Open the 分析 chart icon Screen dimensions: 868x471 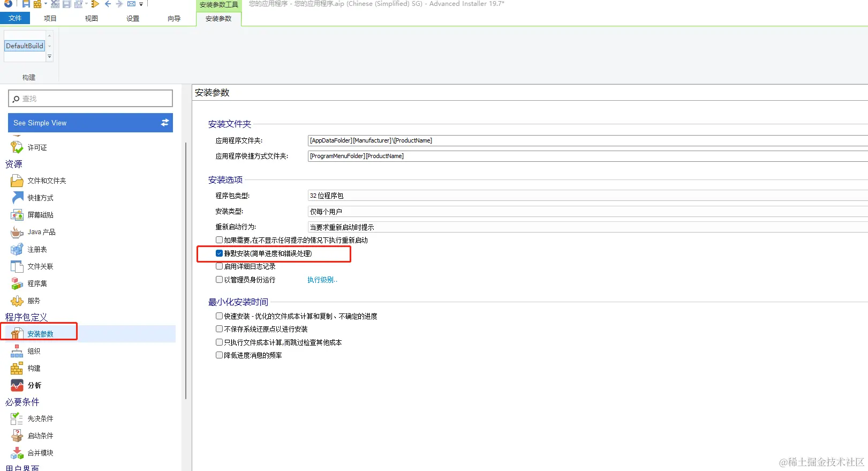(17, 385)
